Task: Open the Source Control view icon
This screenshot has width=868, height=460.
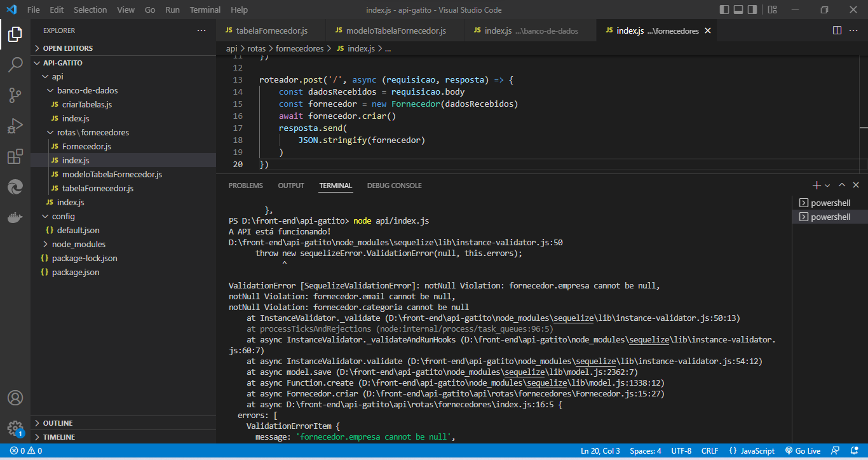Action: [x=15, y=95]
